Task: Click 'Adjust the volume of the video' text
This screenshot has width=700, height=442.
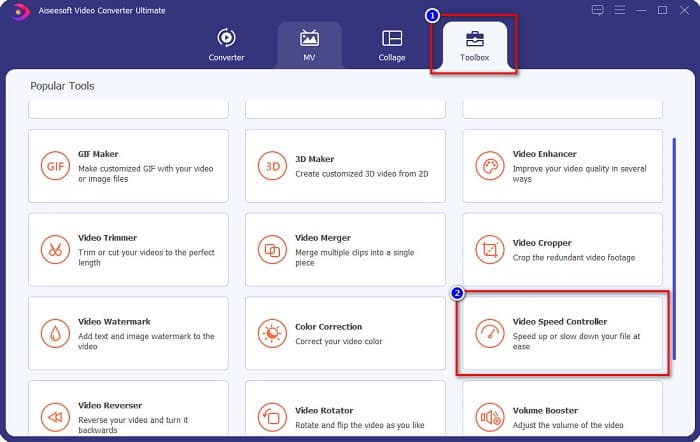Action: tap(568, 425)
